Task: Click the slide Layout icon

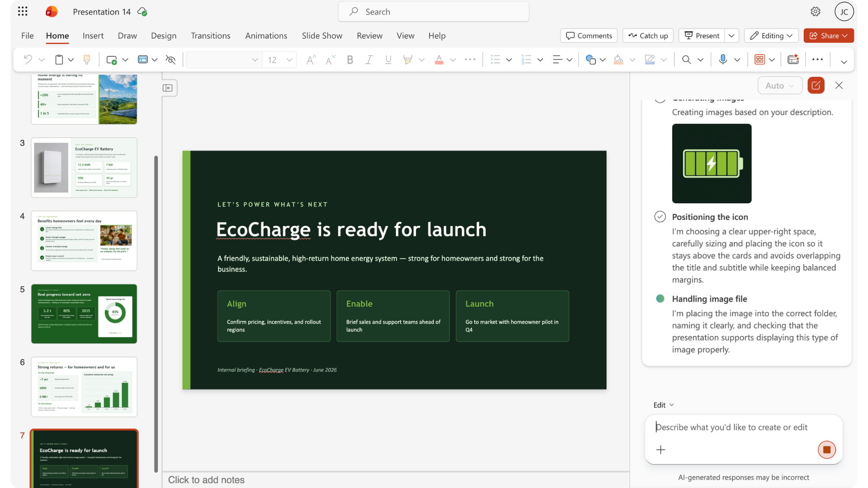Action: [143, 60]
